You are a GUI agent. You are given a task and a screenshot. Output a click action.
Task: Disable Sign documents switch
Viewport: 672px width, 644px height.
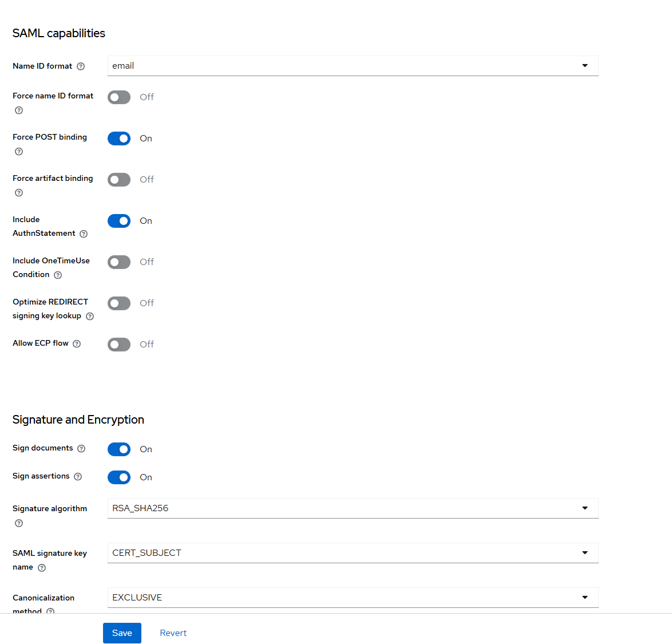[119, 449]
